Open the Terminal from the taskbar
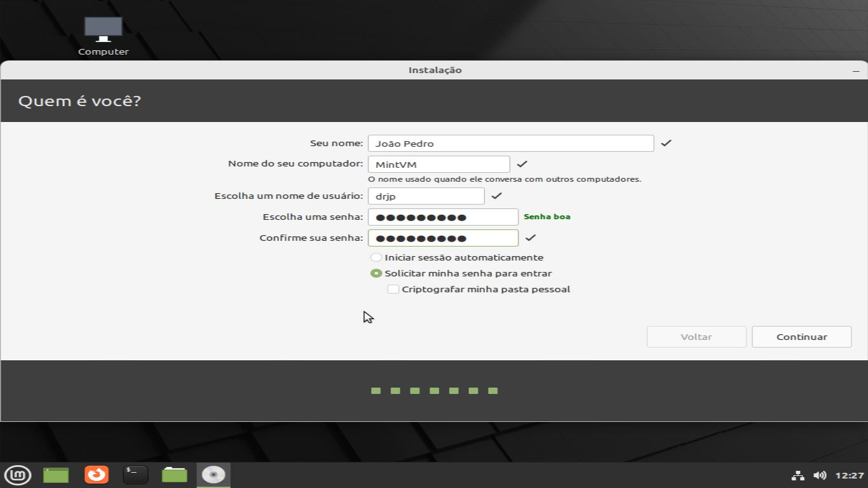 coord(135,475)
